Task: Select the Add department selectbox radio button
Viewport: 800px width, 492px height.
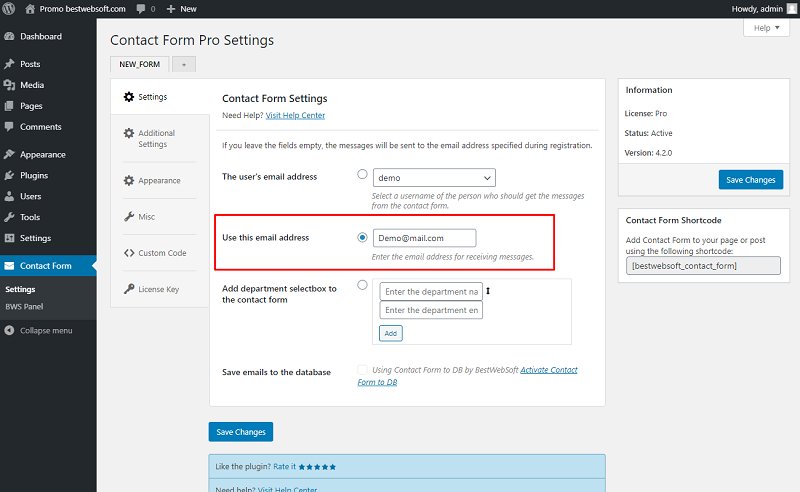Action: (x=362, y=285)
